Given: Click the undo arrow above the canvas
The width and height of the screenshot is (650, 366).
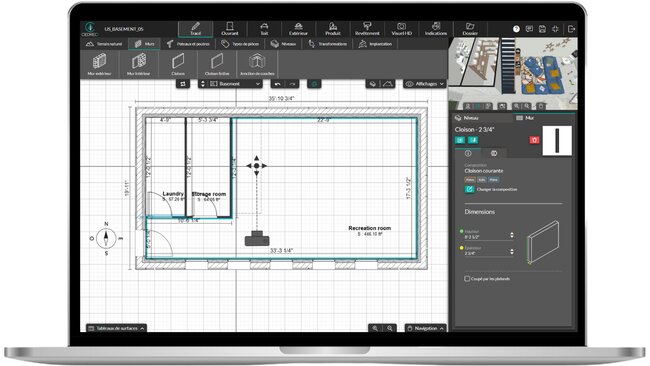Looking at the screenshot, I should [x=277, y=84].
